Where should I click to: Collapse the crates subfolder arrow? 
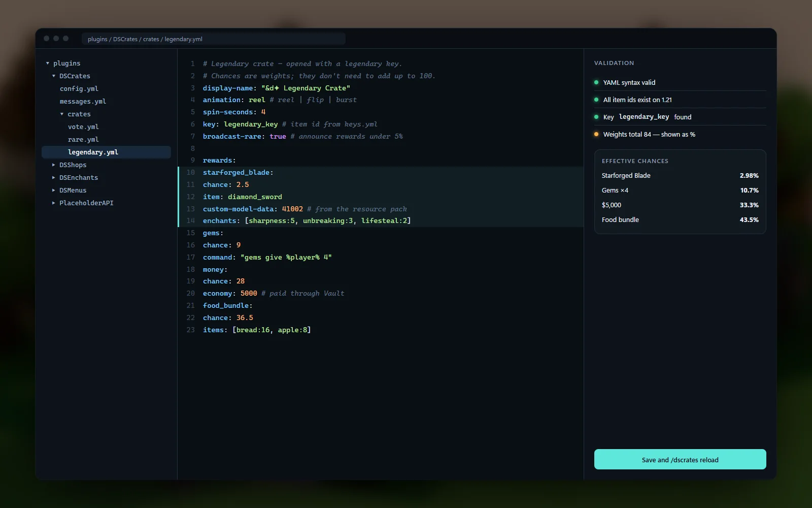point(62,114)
